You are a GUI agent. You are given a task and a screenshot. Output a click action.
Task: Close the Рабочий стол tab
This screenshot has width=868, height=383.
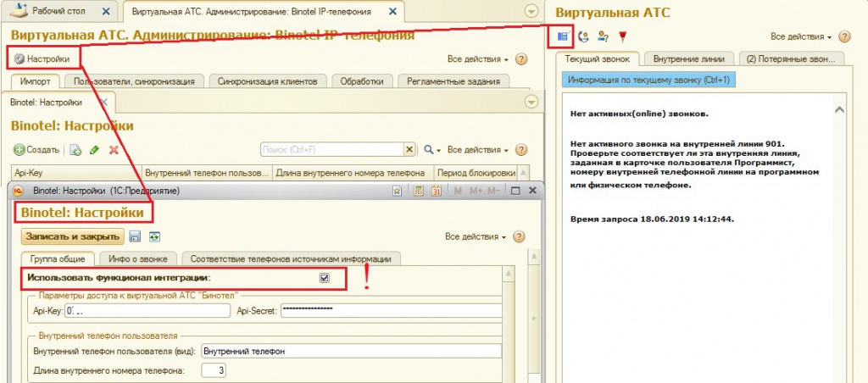coord(107,11)
